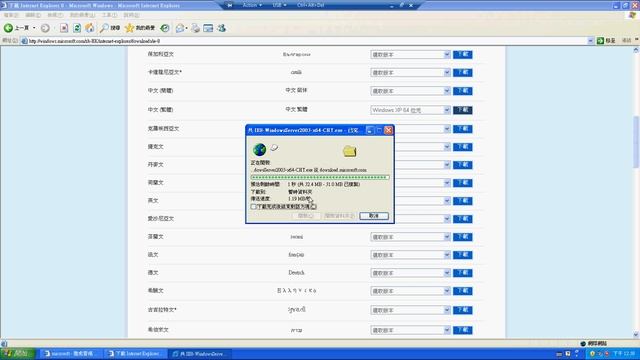Screen dimensions: 640x360
Task: Click the page icon left of the address URL
Action: 24,41
